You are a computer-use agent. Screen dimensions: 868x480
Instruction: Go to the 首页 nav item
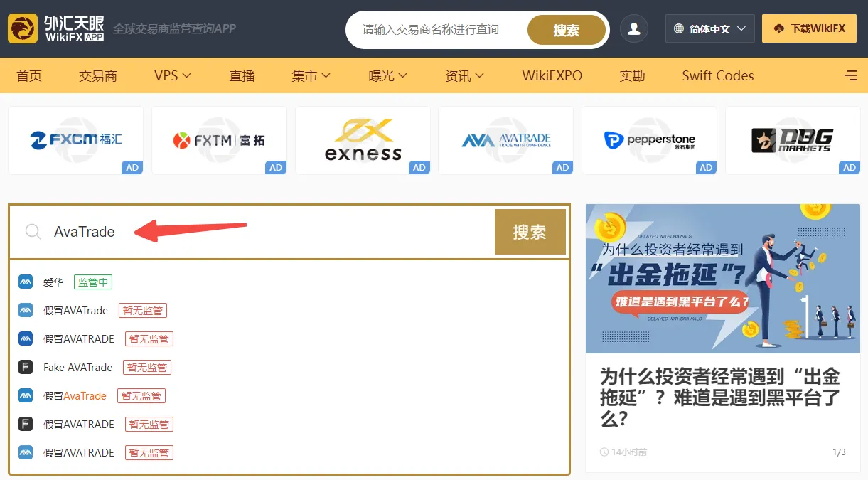point(29,75)
